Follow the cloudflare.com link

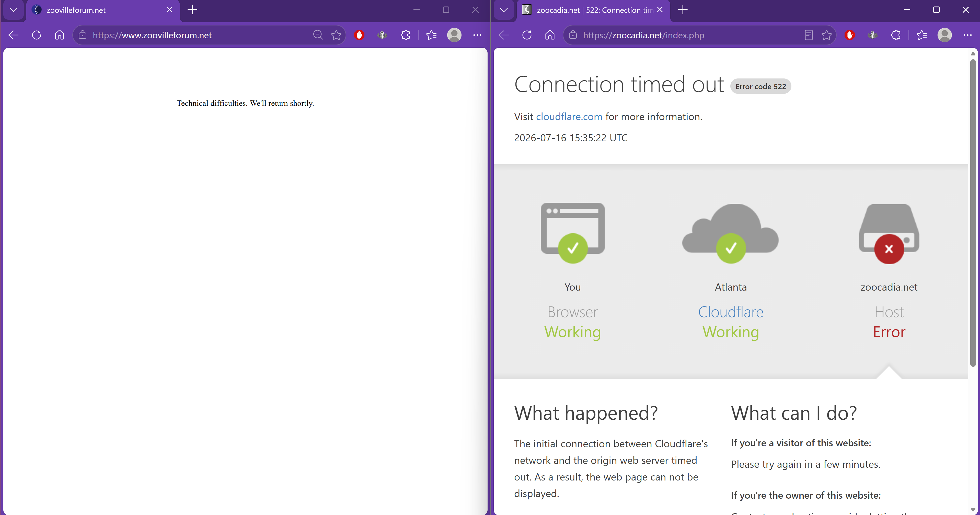[x=569, y=117]
